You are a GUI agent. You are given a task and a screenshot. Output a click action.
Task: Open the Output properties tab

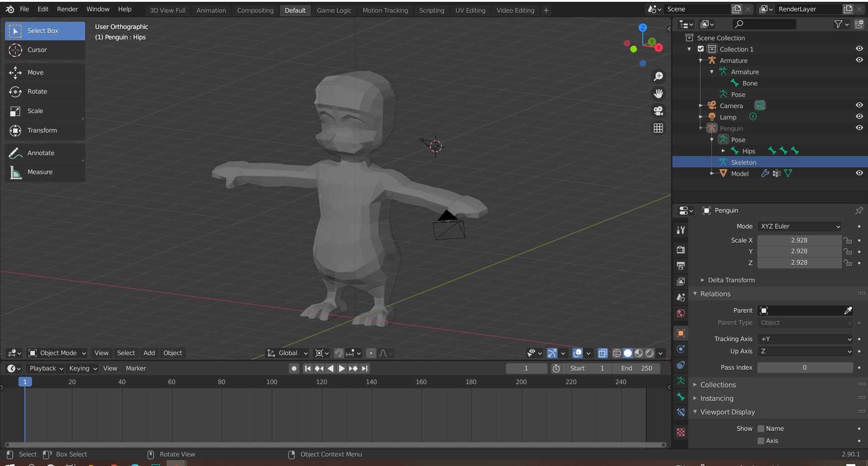(681, 266)
